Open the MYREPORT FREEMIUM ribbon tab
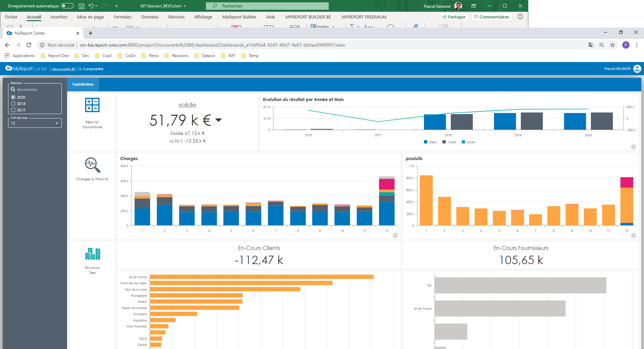Viewport: 644px width, 349px height. point(364,17)
